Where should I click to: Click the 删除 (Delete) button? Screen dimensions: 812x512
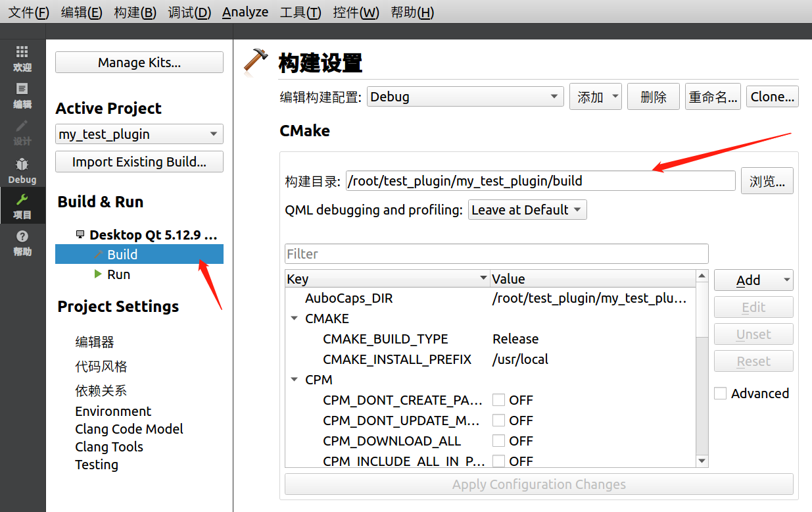[x=654, y=97]
